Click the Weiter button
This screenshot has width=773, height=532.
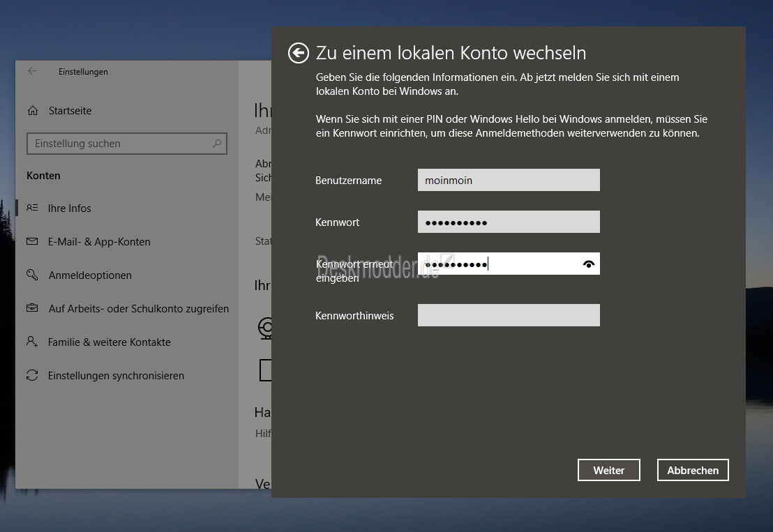click(x=608, y=470)
